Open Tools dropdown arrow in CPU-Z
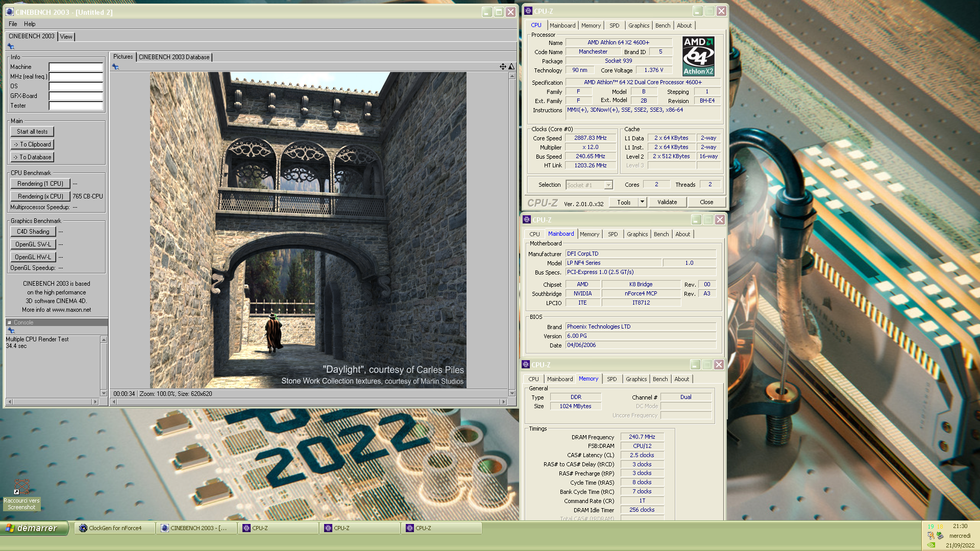 [642, 202]
